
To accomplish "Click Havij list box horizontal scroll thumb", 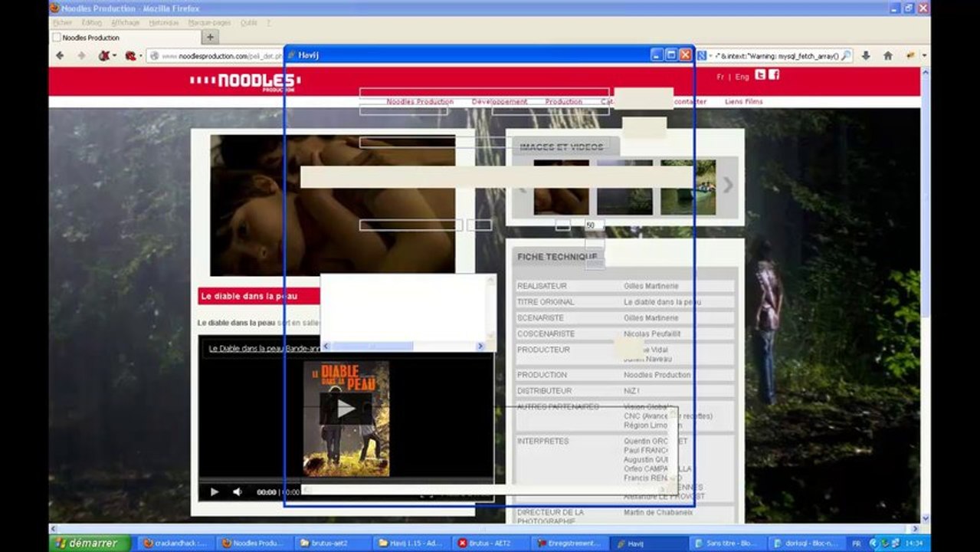I will click(372, 346).
